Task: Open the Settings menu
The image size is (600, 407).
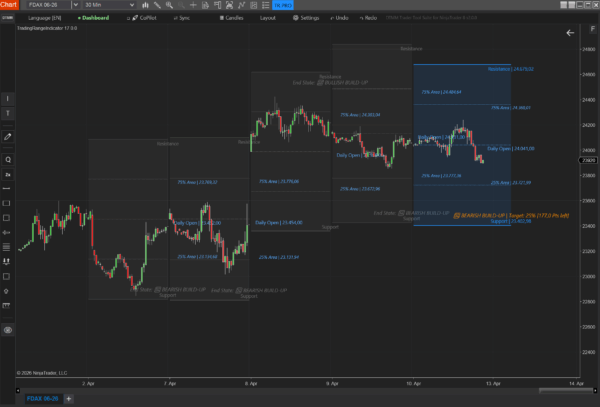Action: click(x=306, y=18)
